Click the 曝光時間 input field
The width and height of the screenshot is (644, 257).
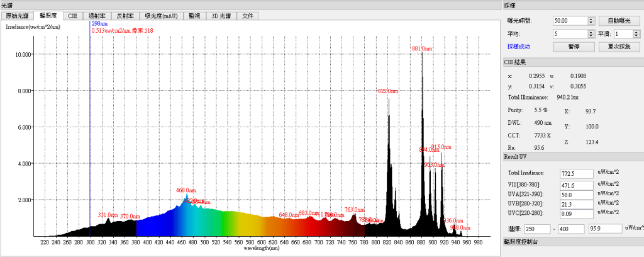(569, 20)
